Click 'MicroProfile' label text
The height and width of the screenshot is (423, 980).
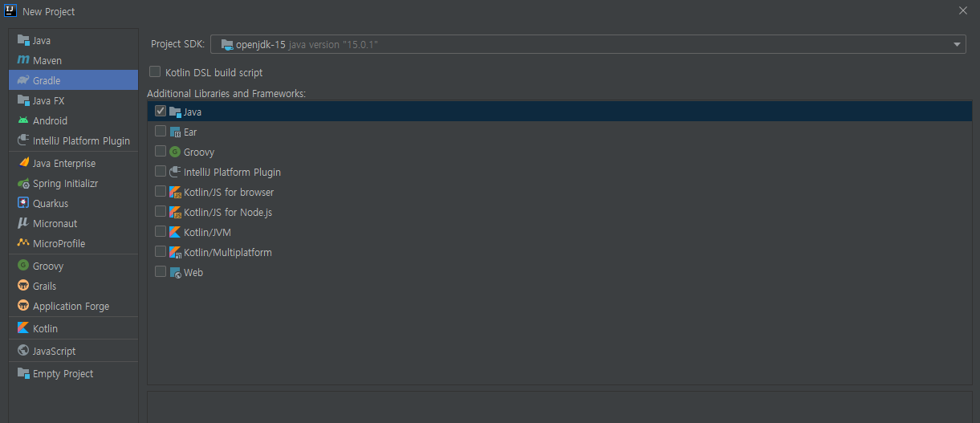59,243
